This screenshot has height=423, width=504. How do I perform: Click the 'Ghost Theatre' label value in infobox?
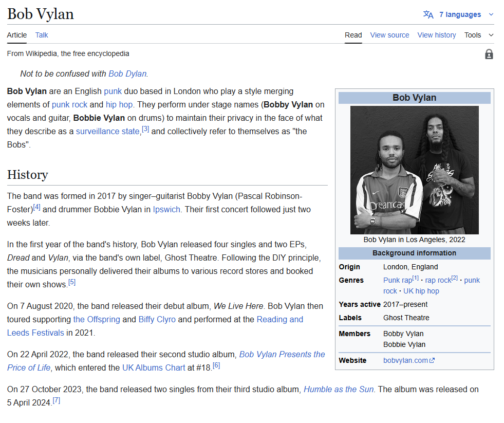click(x=406, y=318)
